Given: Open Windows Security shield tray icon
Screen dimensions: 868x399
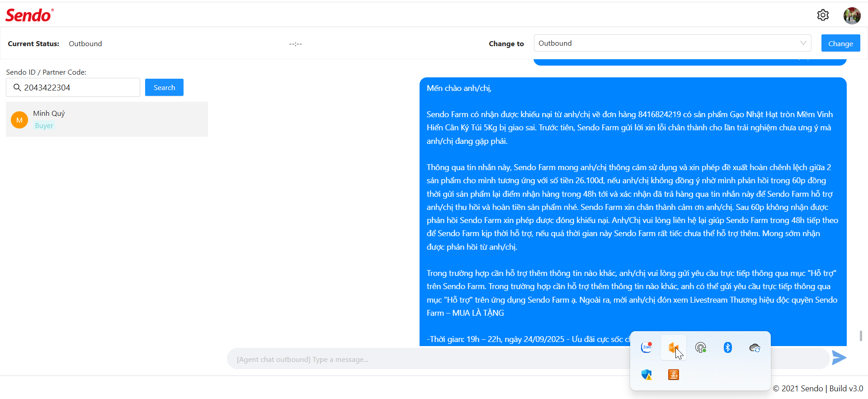Looking at the screenshot, I should point(646,375).
